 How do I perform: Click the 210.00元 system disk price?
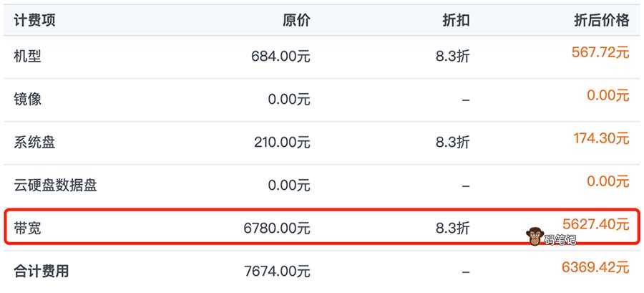coord(282,143)
